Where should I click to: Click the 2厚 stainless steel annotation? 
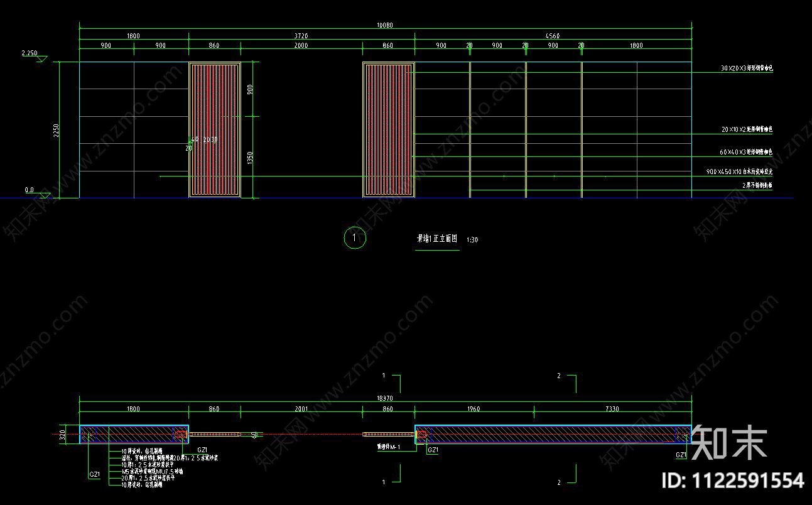click(757, 185)
